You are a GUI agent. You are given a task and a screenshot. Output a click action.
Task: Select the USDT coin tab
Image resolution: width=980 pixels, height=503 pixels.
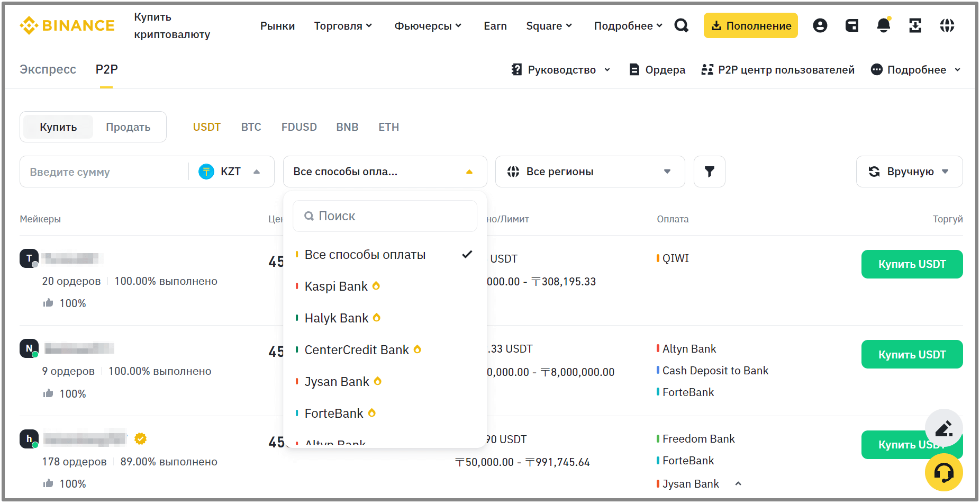(x=206, y=127)
